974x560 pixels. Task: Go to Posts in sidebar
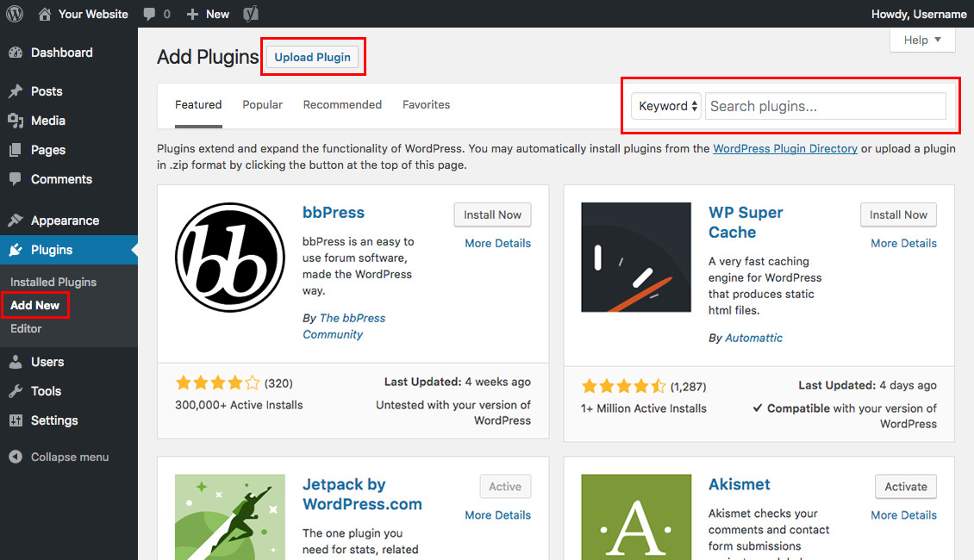[47, 91]
